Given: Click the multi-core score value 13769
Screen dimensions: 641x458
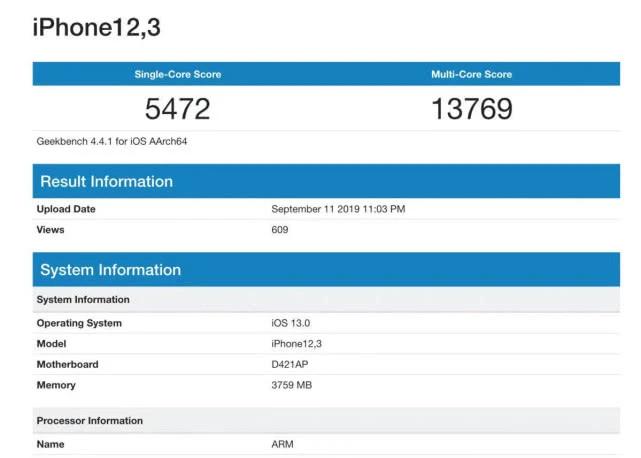Looking at the screenshot, I should click(472, 109).
